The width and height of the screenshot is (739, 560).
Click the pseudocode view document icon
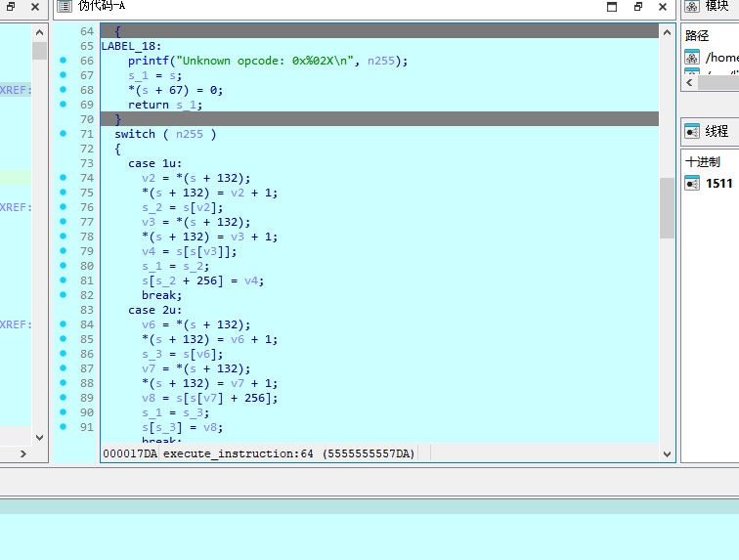(64, 6)
